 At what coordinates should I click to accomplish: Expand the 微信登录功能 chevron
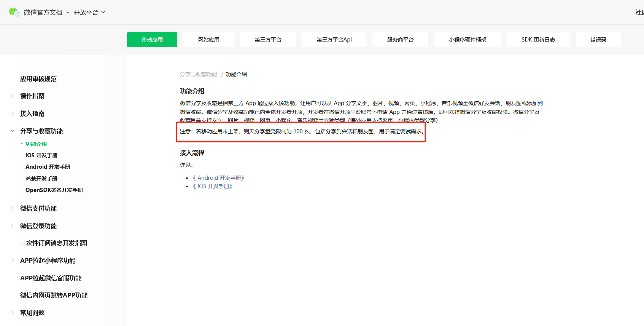(x=13, y=226)
